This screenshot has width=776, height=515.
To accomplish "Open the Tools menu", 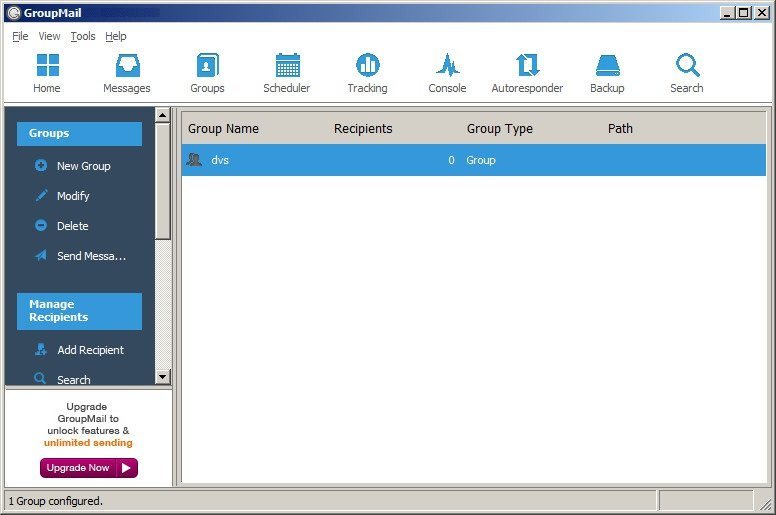I will [x=83, y=36].
